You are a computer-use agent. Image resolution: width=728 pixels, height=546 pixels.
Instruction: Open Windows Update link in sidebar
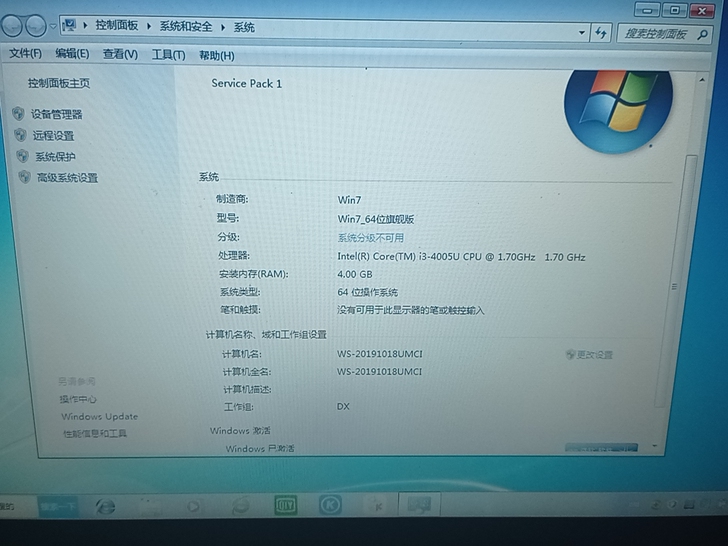(99, 416)
